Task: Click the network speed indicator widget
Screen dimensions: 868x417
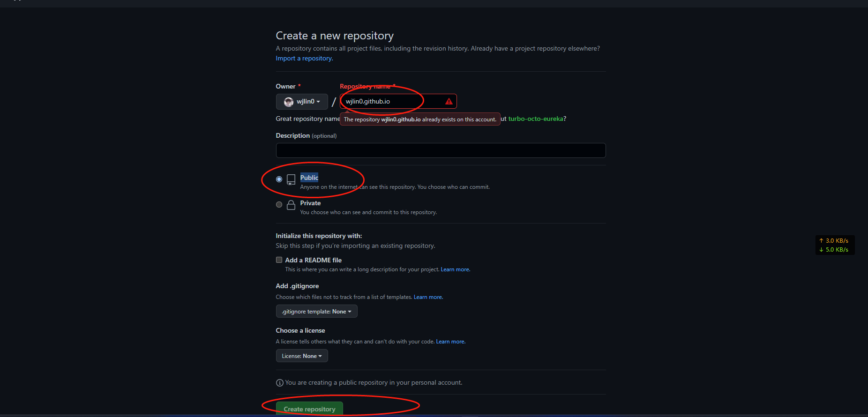Action: click(x=835, y=245)
